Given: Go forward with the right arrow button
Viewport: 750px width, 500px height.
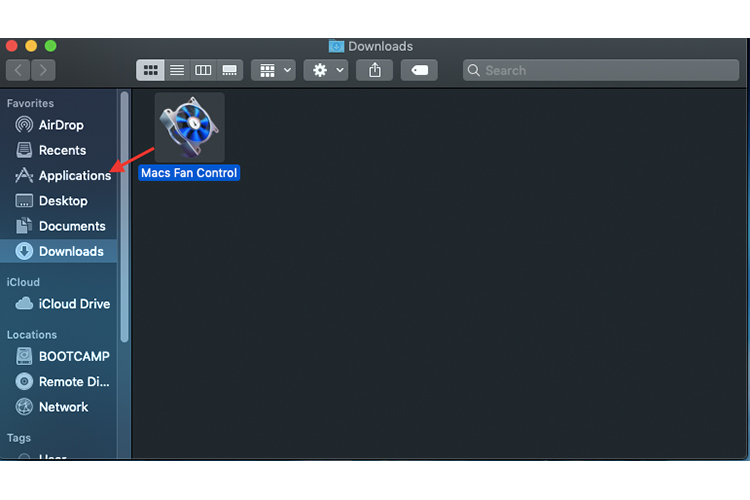Looking at the screenshot, I should click(43, 70).
